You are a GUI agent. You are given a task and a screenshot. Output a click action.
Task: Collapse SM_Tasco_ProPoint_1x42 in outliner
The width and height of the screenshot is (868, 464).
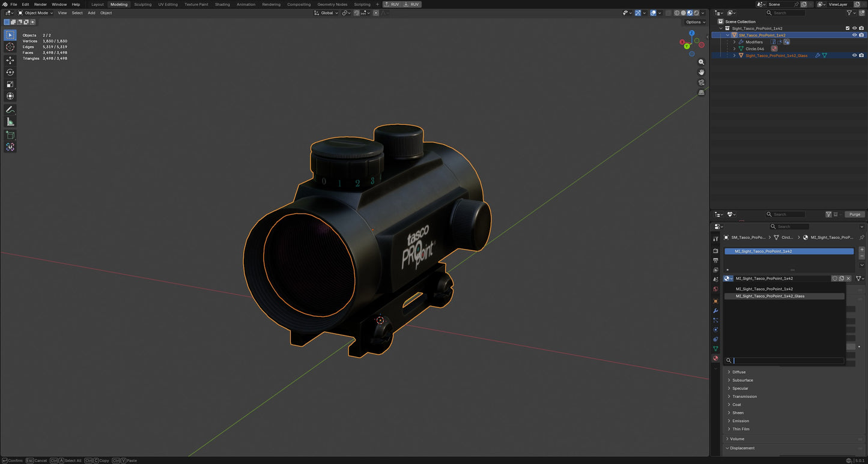point(727,35)
